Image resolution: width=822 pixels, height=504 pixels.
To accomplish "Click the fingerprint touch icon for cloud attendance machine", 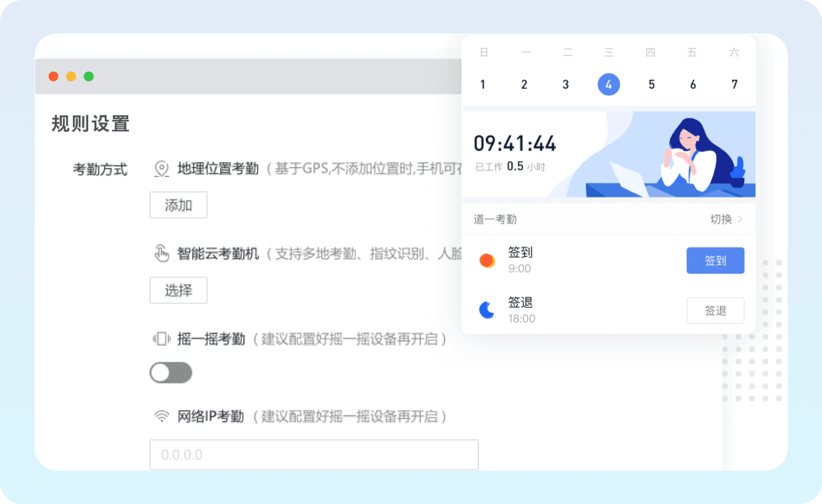I will (161, 253).
